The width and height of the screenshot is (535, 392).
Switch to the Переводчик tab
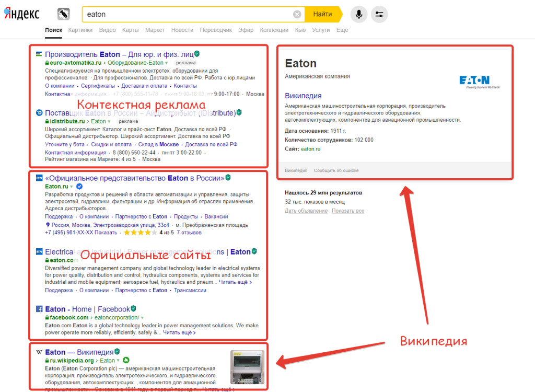216,30
